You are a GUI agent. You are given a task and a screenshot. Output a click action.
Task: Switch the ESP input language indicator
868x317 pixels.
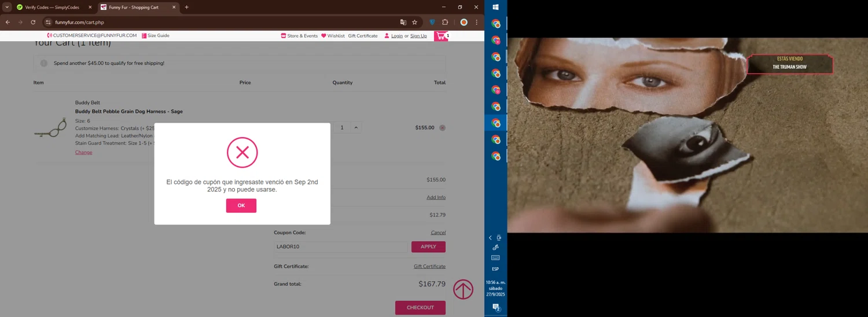[x=495, y=269]
